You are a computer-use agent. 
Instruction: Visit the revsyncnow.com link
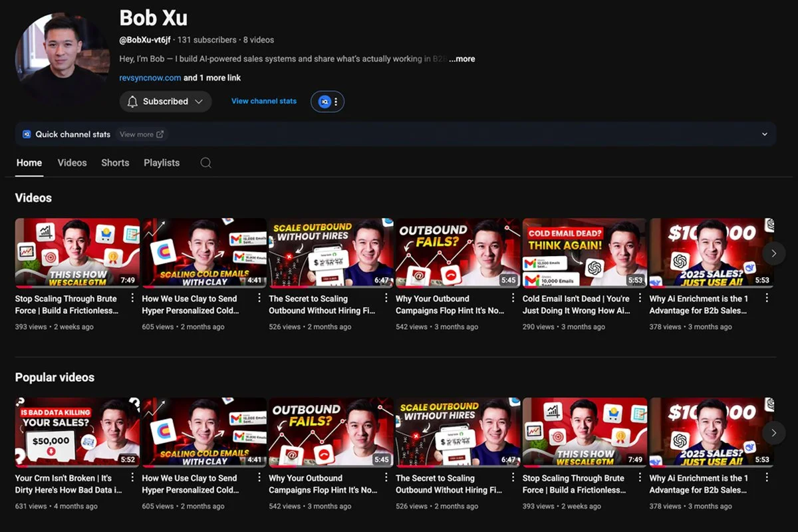click(150, 78)
